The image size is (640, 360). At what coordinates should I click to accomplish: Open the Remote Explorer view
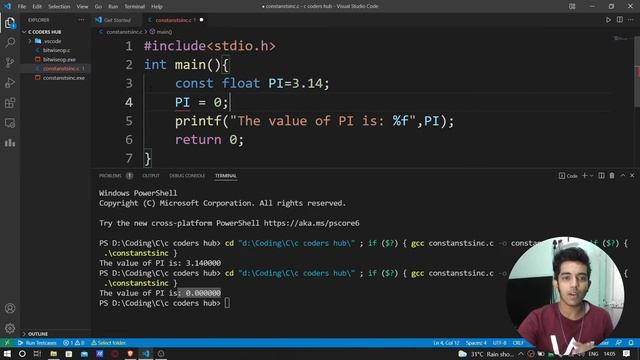tap(10, 122)
